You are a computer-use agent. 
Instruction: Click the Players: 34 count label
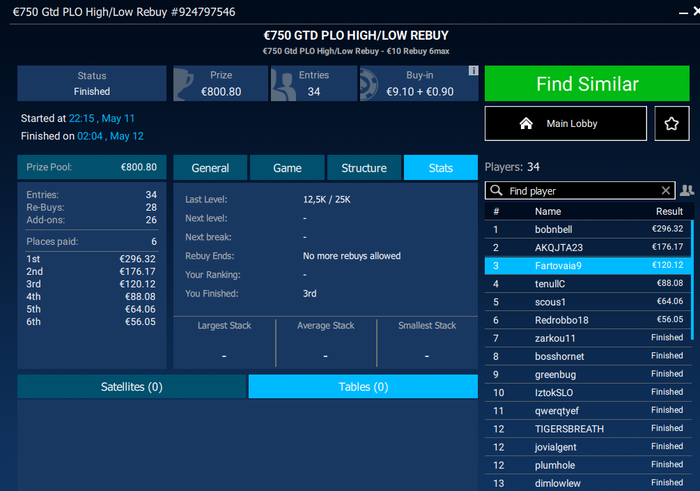coord(512,167)
